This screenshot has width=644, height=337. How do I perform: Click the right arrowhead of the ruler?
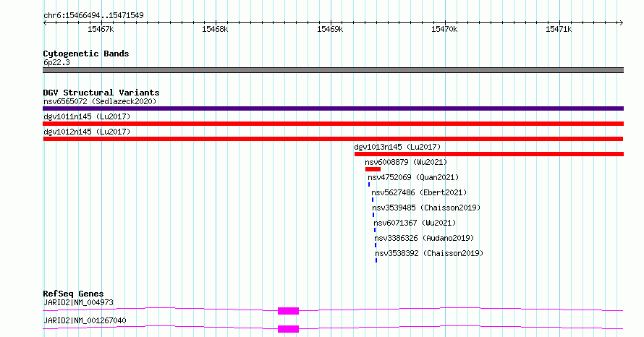click(621, 23)
